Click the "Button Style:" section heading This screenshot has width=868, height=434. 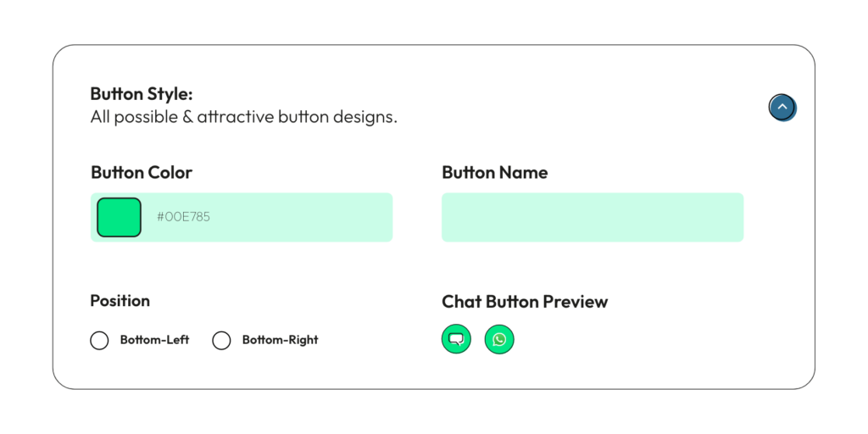[x=142, y=94]
